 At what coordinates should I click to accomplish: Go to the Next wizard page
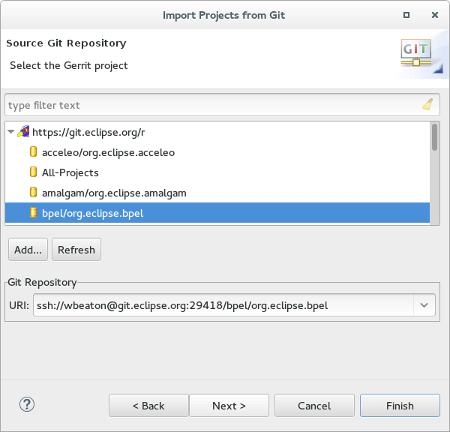tap(229, 406)
